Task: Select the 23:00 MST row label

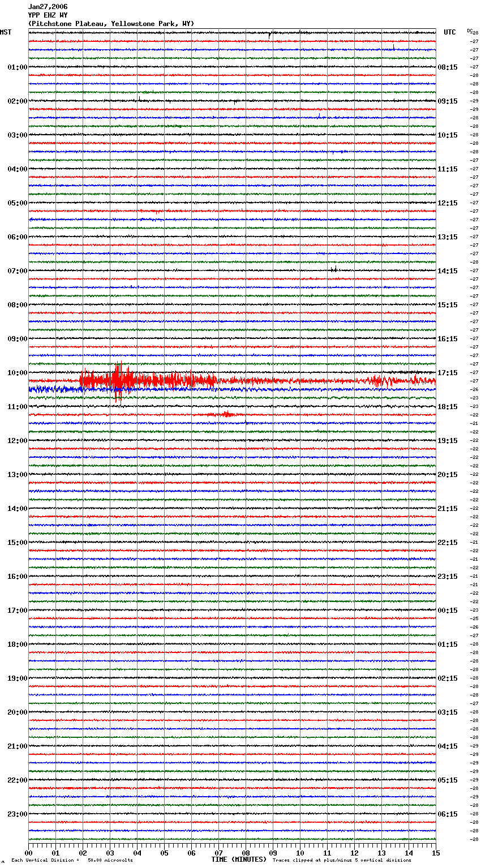Action: pyautogui.click(x=17, y=814)
